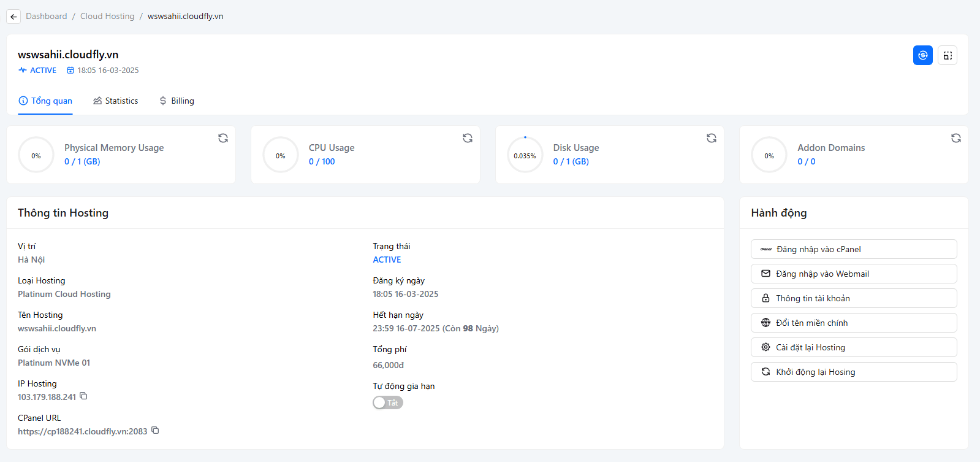Go to Dashboard breadcrumb link
The width and height of the screenshot is (980, 462).
tap(47, 16)
